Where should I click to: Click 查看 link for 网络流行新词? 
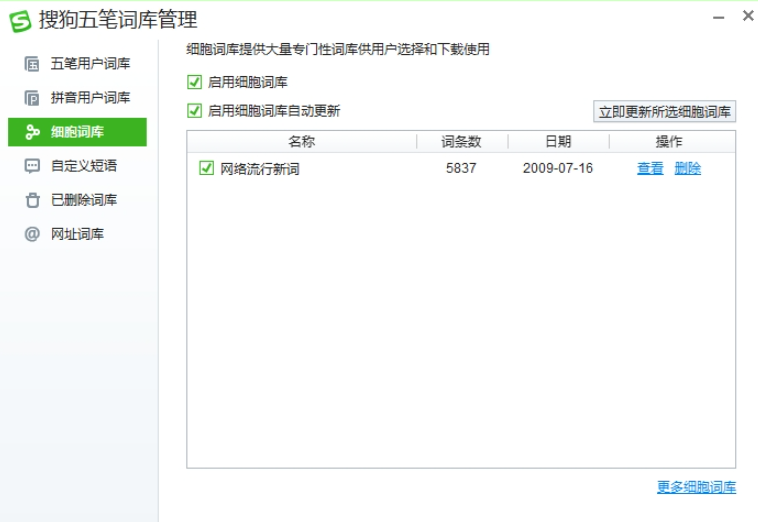click(650, 168)
